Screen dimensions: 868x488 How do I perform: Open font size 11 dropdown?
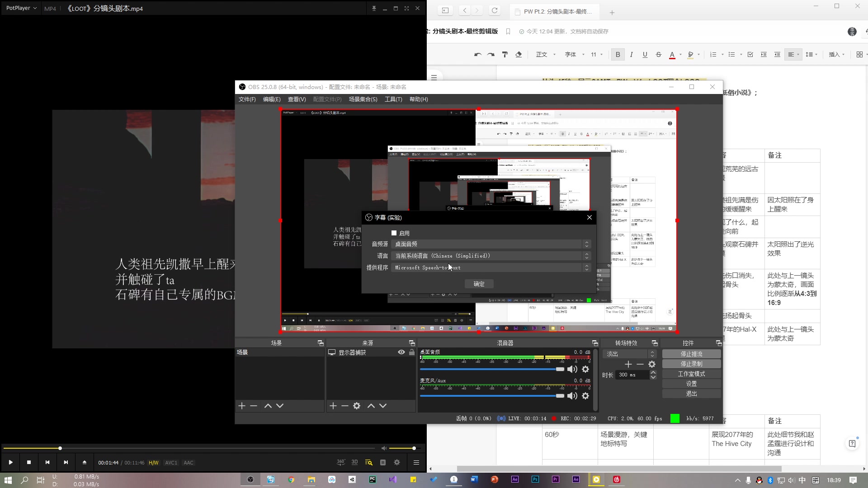click(x=597, y=55)
